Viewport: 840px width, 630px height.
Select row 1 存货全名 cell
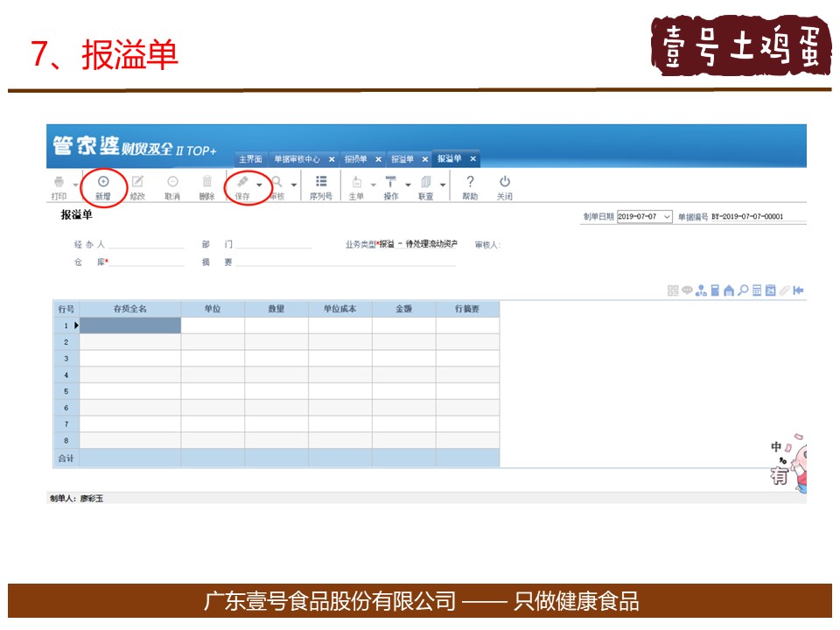click(x=130, y=325)
